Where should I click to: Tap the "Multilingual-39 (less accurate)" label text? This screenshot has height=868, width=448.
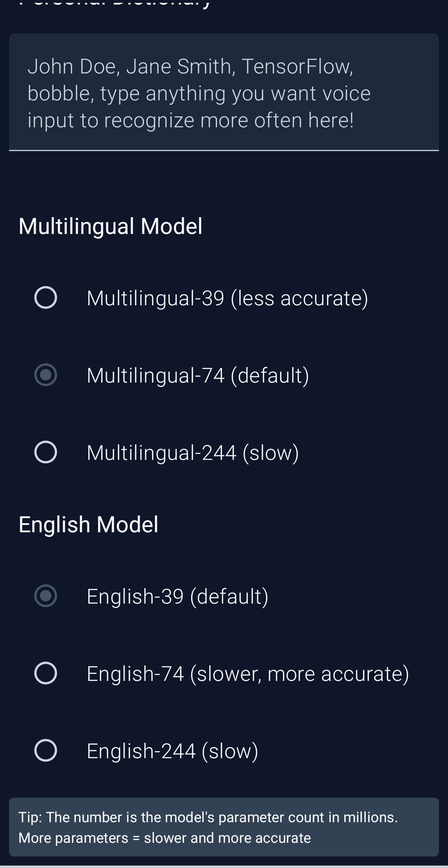[x=227, y=298]
